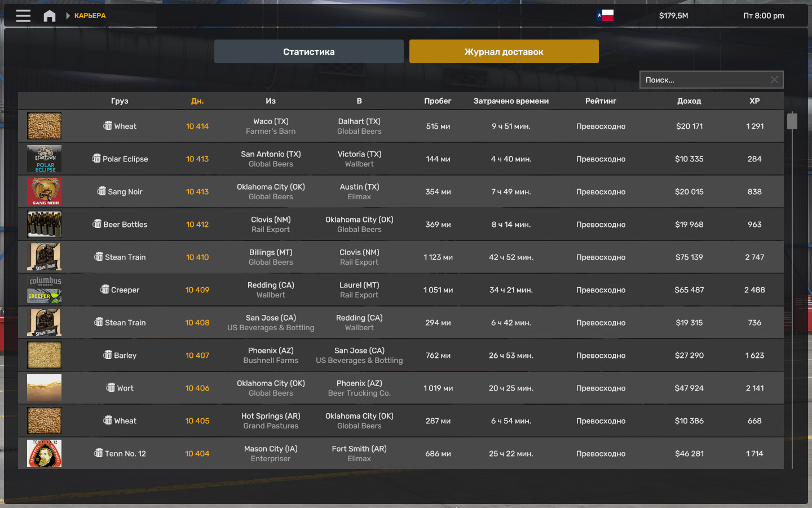Open the Tenn No. 12 cargo thumbnail

pos(44,453)
